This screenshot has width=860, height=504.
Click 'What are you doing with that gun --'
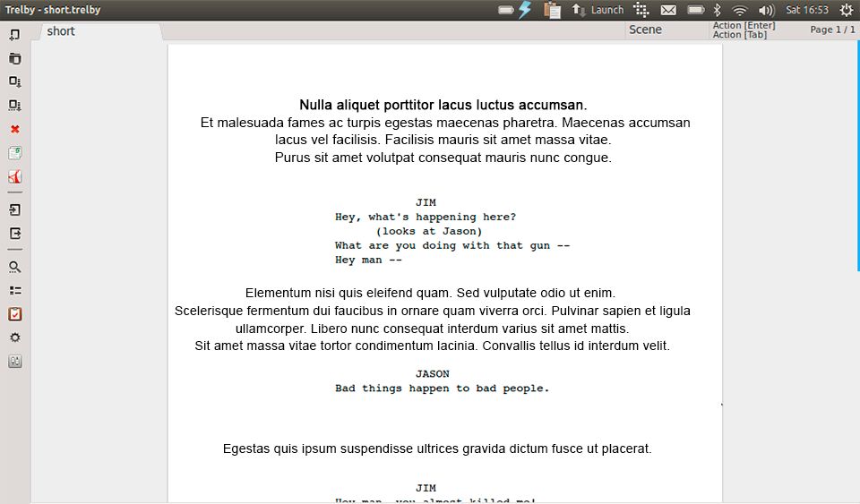(x=452, y=245)
